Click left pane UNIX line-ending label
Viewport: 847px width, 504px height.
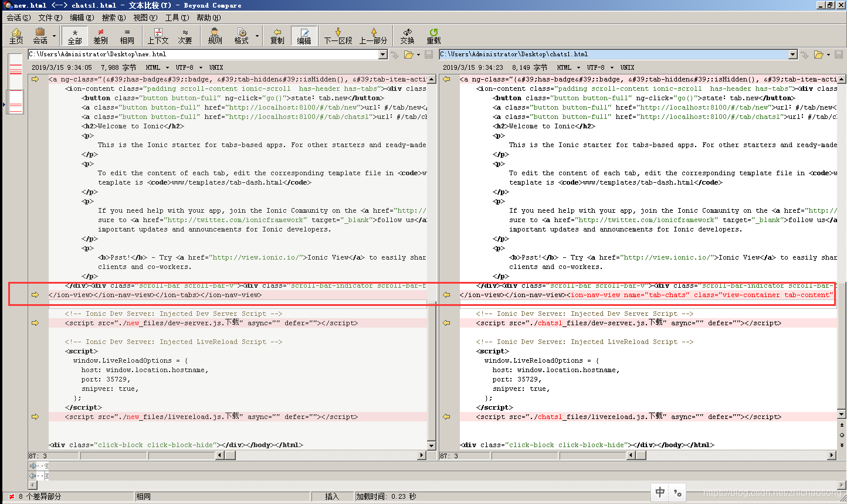coord(216,67)
